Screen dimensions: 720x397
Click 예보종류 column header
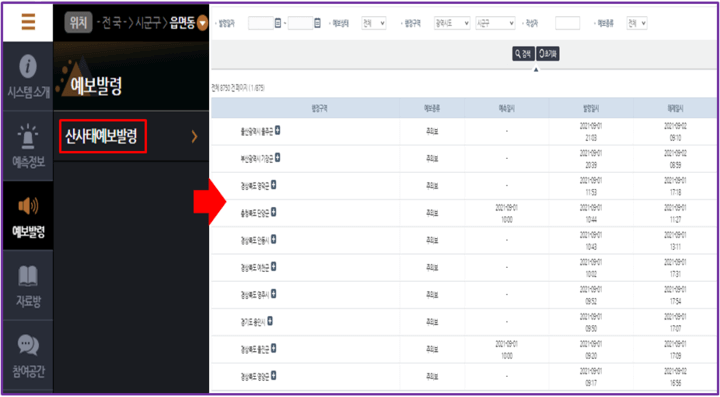tap(432, 108)
